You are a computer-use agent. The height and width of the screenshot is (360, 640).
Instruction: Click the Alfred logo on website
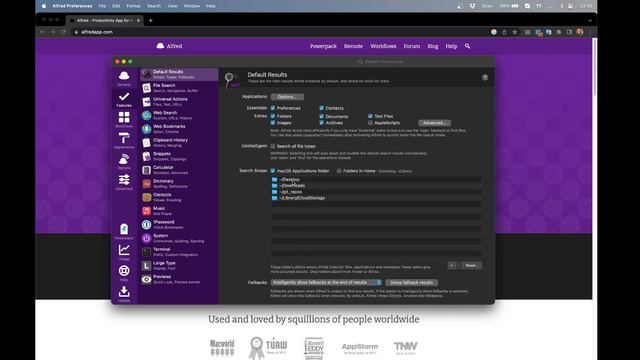coord(169,46)
